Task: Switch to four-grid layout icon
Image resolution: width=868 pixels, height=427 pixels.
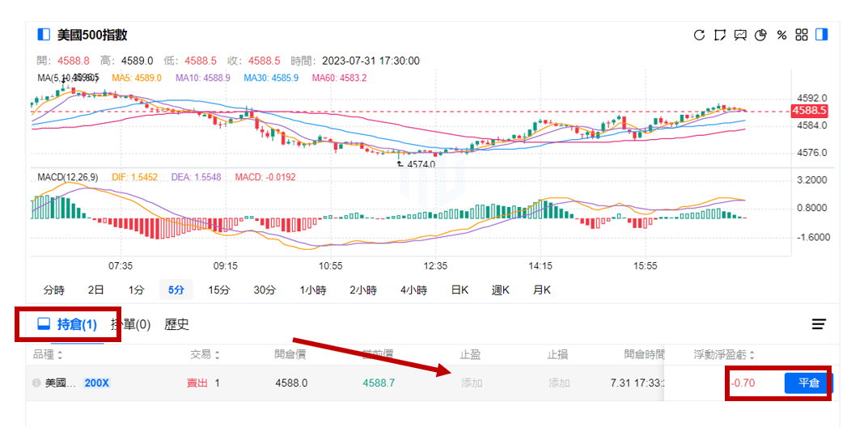Action: pos(802,35)
